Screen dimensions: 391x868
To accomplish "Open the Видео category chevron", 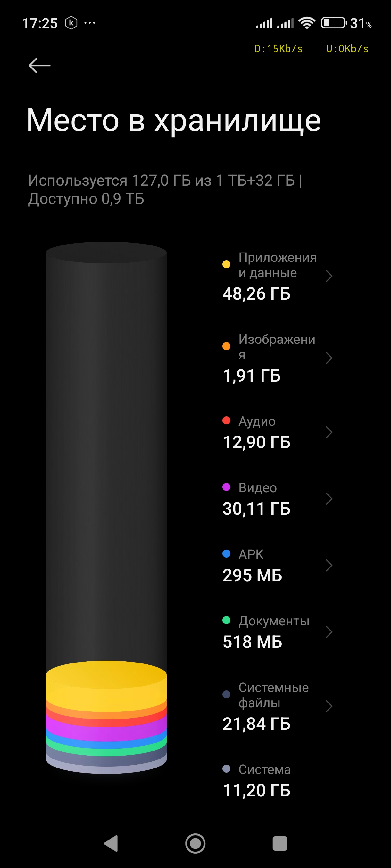I will tap(329, 499).
